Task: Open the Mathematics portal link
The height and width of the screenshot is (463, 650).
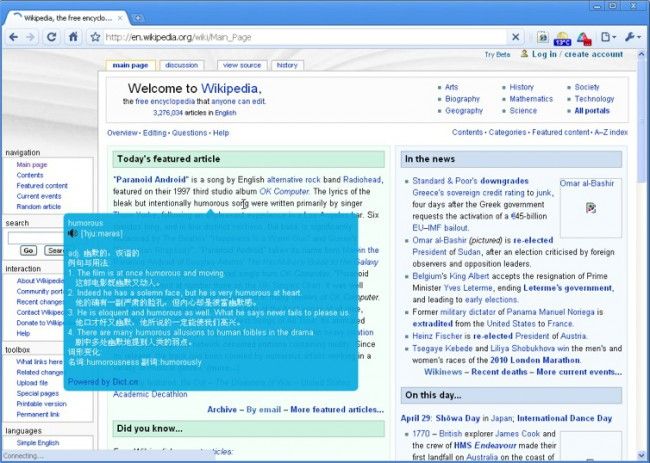Action: [531, 99]
